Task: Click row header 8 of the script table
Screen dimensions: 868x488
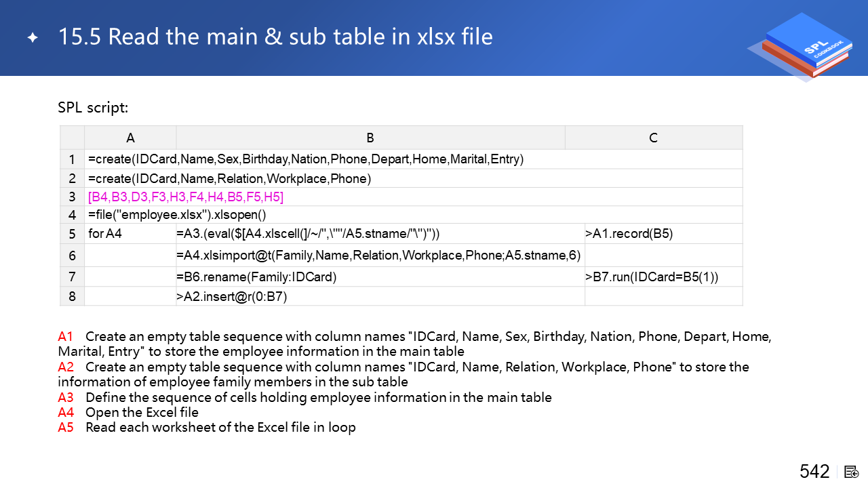Action: tap(72, 296)
